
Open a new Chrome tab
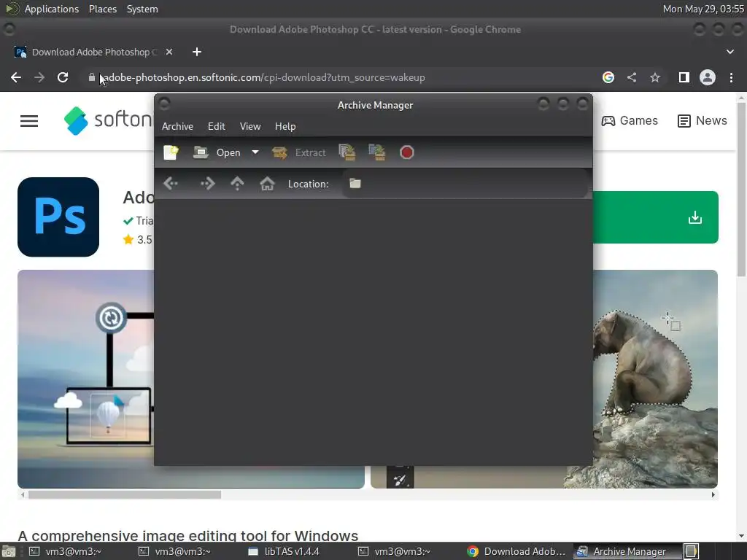pyautogui.click(x=197, y=52)
